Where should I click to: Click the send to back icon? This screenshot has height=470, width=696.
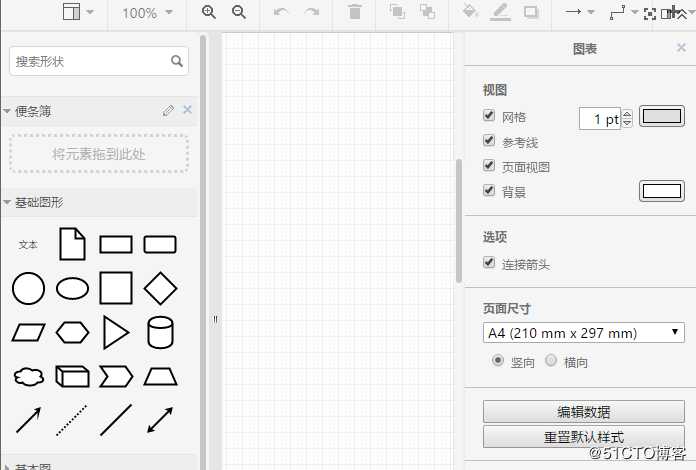click(x=427, y=12)
